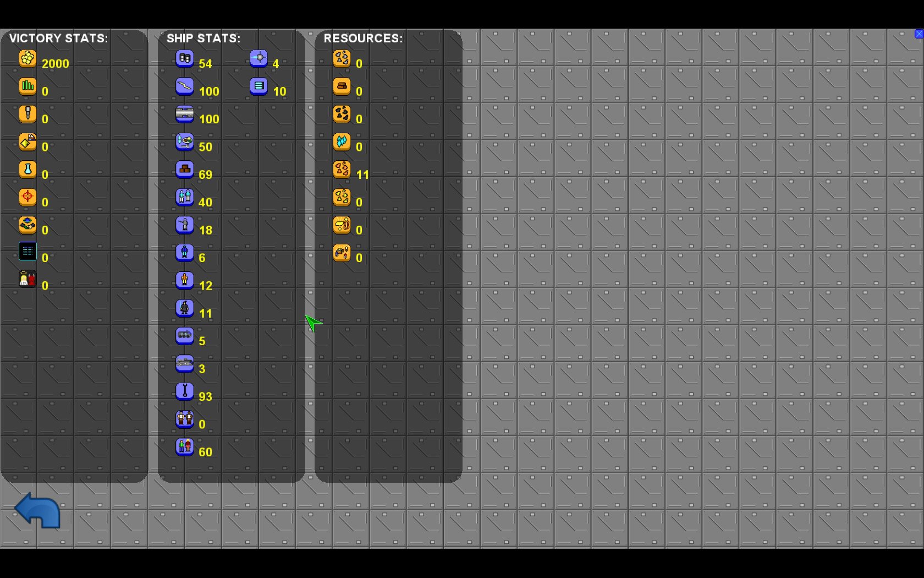Select the blue list icon showing 10
The height and width of the screenshot is (578, 924).
coord(258,86)
